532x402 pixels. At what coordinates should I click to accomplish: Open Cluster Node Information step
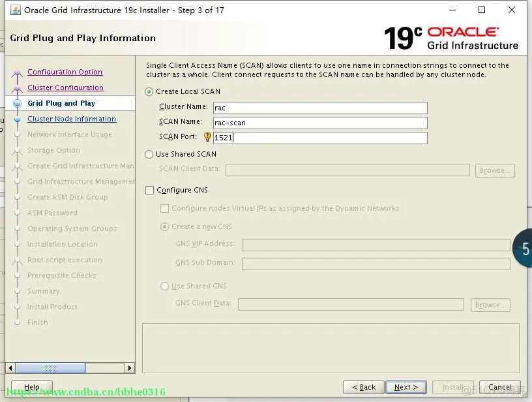click(72, 119)
